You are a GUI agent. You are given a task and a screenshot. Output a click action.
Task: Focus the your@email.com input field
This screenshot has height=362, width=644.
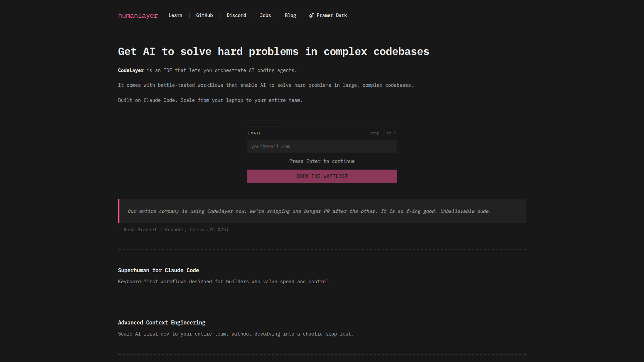(322, 146)
